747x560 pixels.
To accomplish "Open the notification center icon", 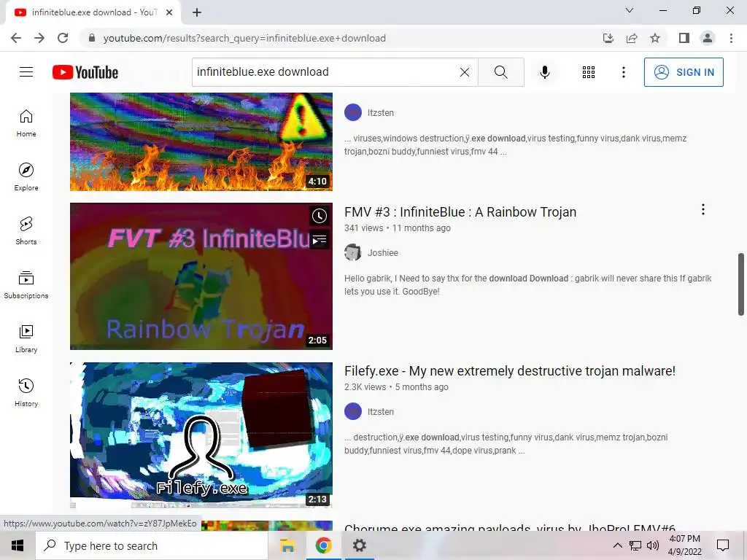I will [723, 545].
